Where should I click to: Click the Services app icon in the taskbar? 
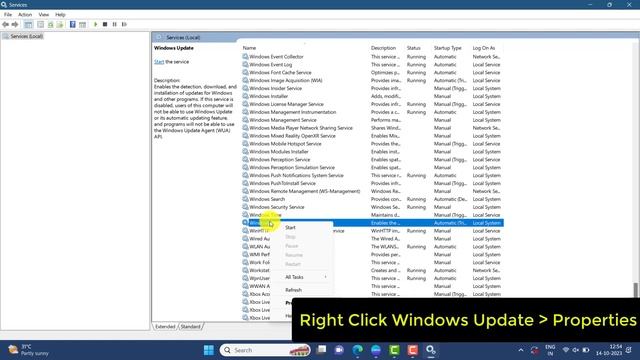click(431, 350)
